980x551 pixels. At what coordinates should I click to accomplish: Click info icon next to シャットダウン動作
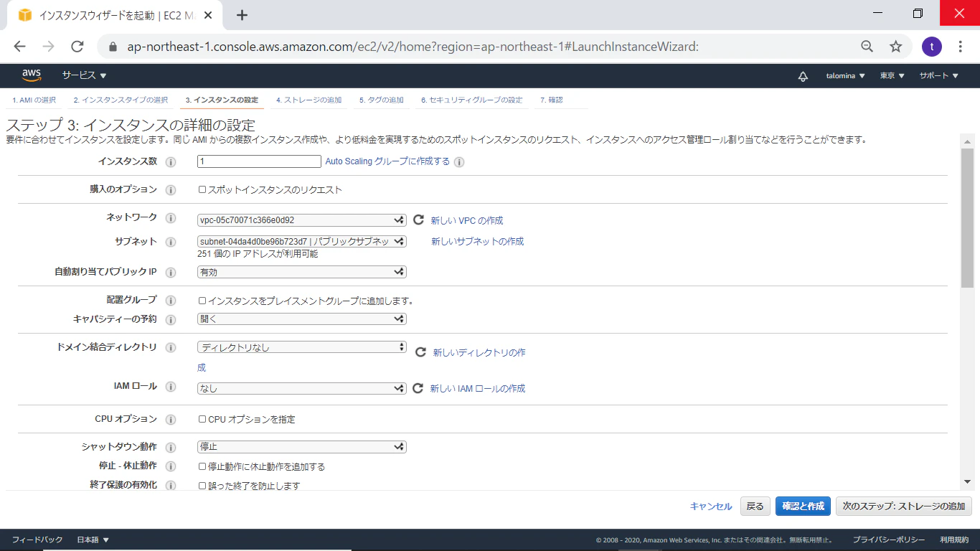[171, 448]
